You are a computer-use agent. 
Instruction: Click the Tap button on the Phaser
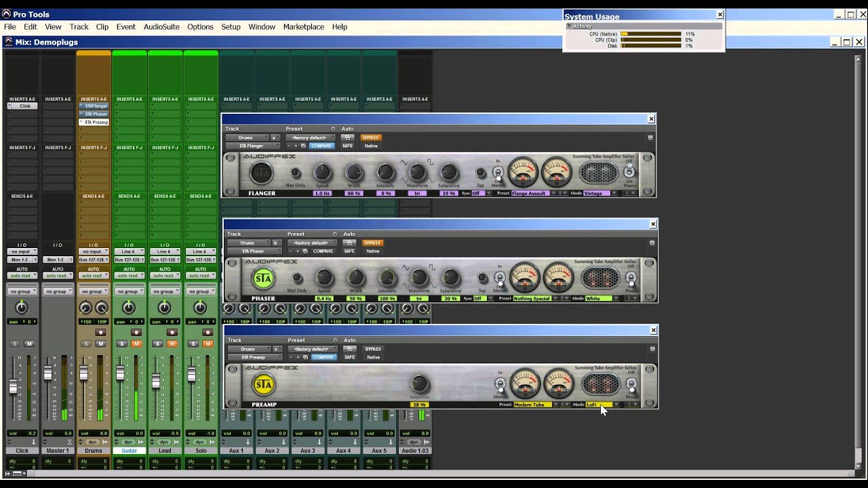point(482,278)
